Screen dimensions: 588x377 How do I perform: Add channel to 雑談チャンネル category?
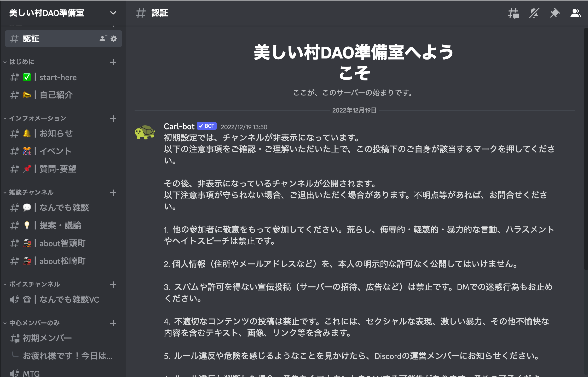(x=113, y=193)
